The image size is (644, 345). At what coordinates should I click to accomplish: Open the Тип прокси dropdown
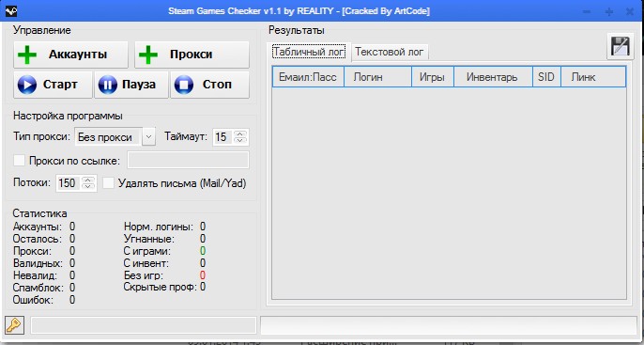pos(148,137)
